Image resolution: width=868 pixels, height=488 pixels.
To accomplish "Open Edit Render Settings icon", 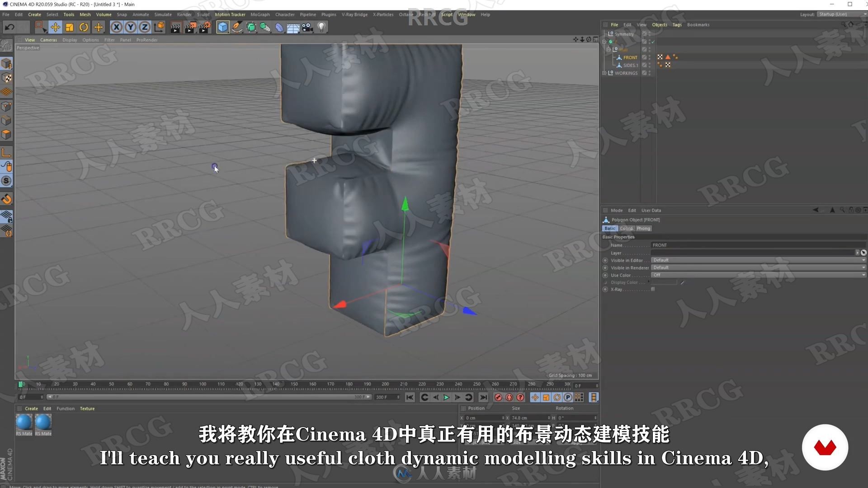I will [205, 28].
